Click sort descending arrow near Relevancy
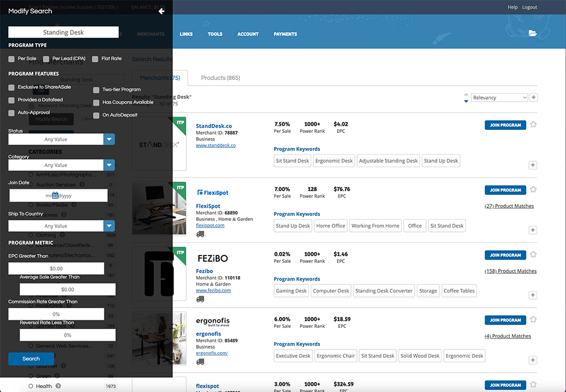 pyautogui.click(x=466, y=102)
